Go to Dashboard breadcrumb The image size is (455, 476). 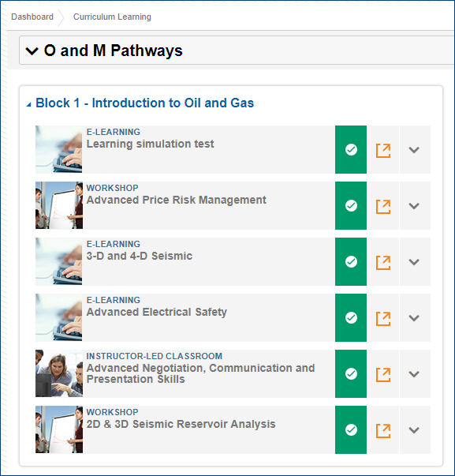point(32,17)
